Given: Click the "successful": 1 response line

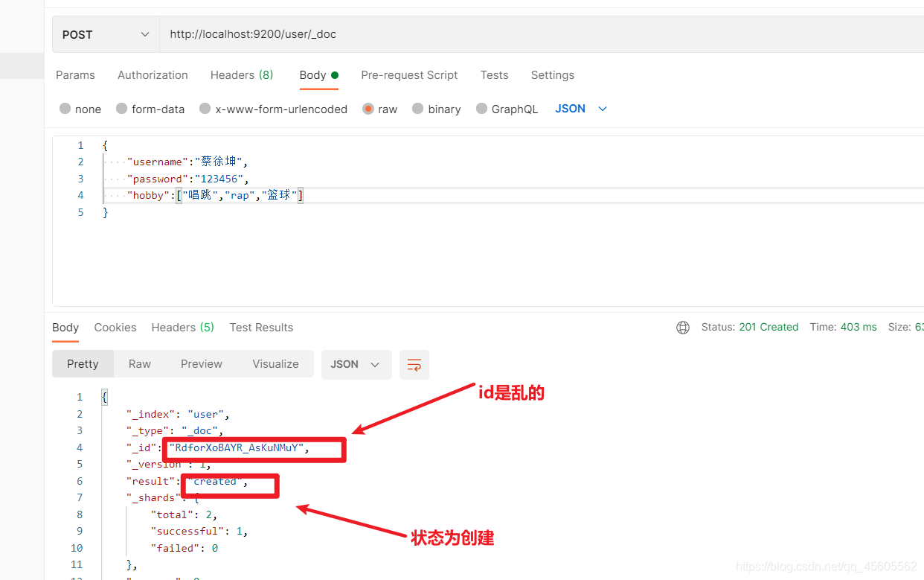Looking at the screenshot, I should 199,531.
